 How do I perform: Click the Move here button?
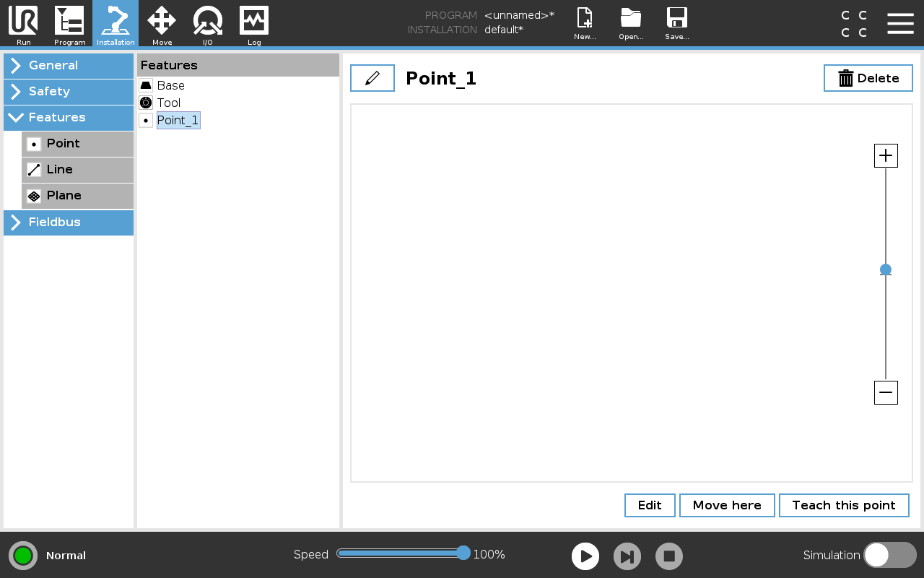click(x=727, y=506)
